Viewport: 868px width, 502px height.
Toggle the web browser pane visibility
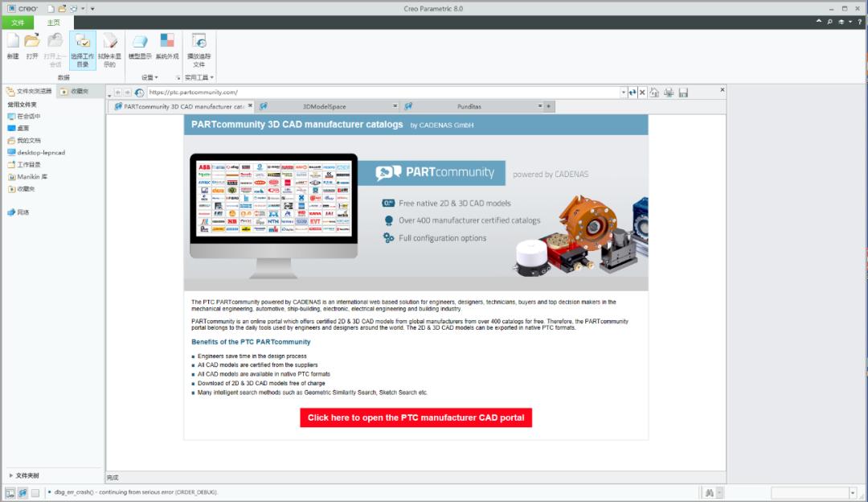tap(23, 493)
